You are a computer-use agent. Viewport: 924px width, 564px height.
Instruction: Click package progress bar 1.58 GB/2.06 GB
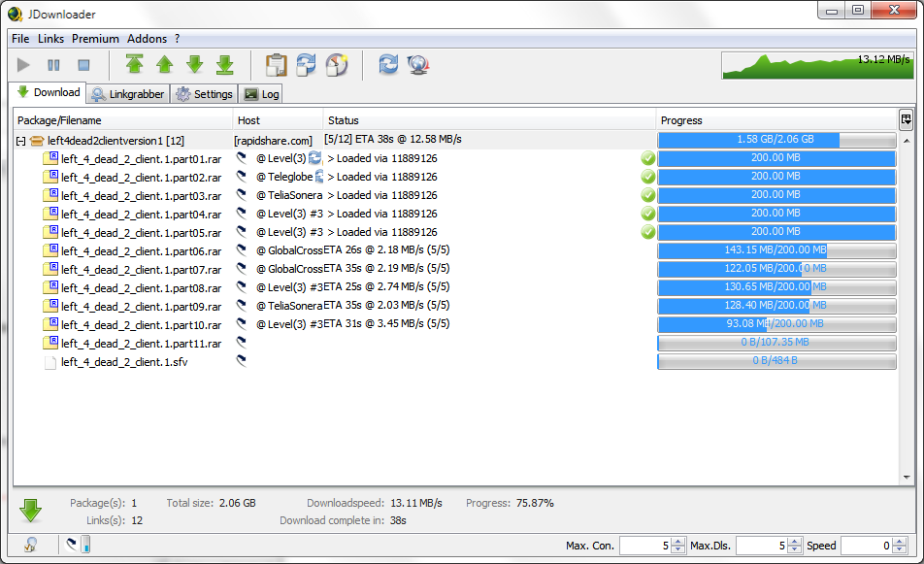click(x=776, y=140)
